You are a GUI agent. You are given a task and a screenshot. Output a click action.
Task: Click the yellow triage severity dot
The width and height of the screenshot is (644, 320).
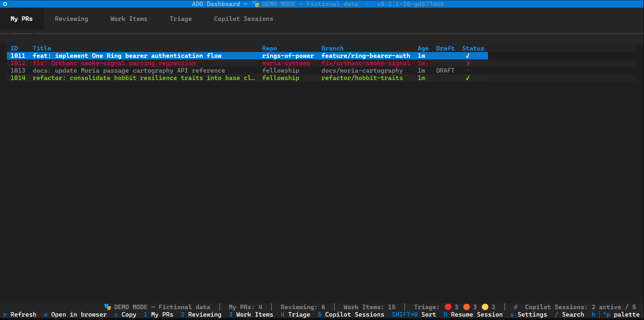pyautogui.click(x=485, y=307)
